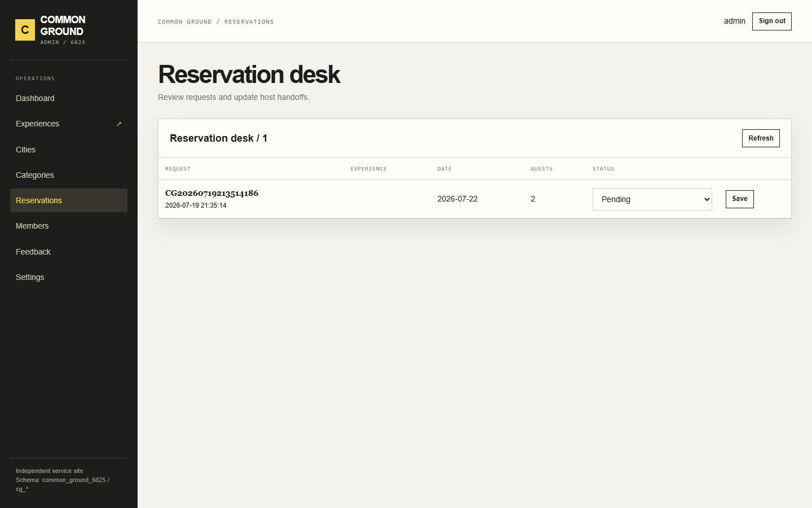Open the Dashboard page
This screenshot has height=508, width=812.
[69, 98]
